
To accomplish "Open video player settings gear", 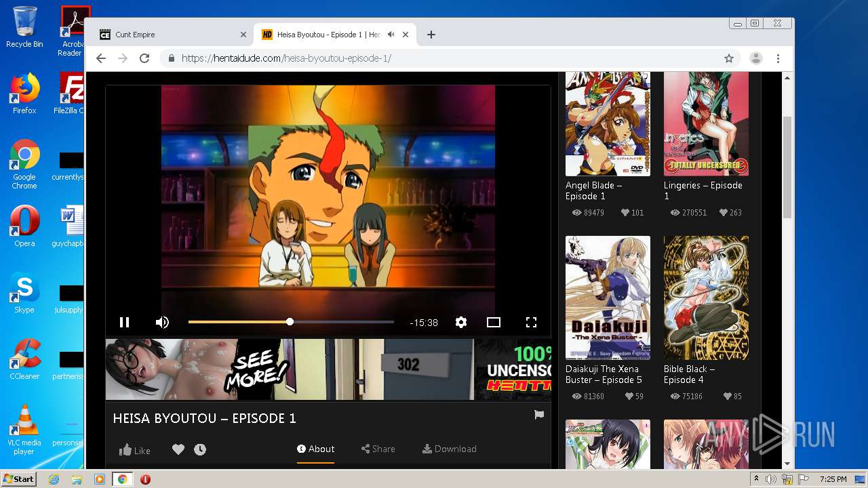I will click(x=461, y=323).
